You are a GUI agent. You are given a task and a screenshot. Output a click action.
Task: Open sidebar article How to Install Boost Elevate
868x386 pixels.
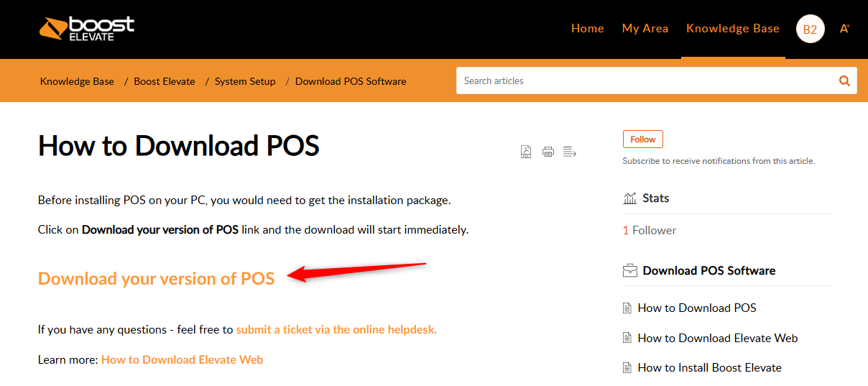[x=710, y=367]
